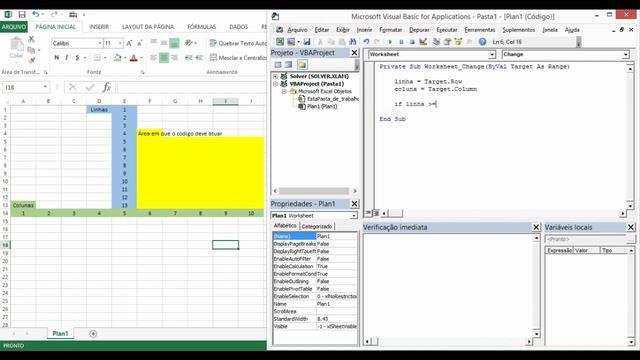
Task: Toggle bold N formatting in Excel
Action: pos(57,58)
